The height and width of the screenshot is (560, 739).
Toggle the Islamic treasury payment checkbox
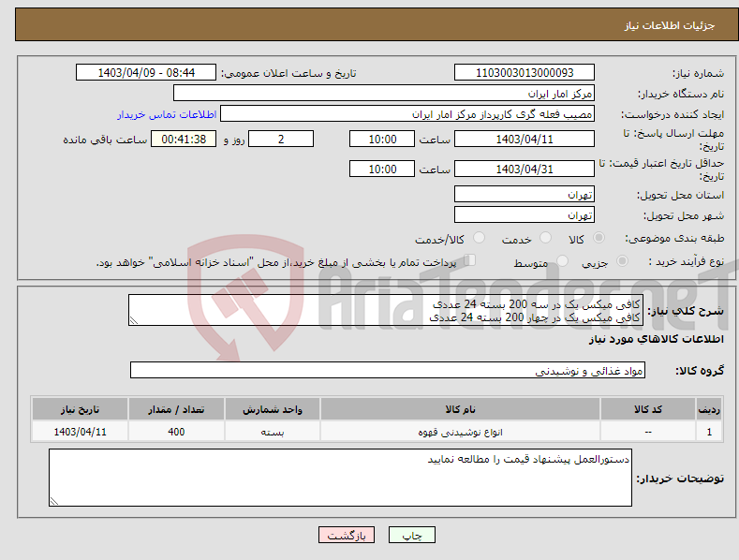pos(470,260)
